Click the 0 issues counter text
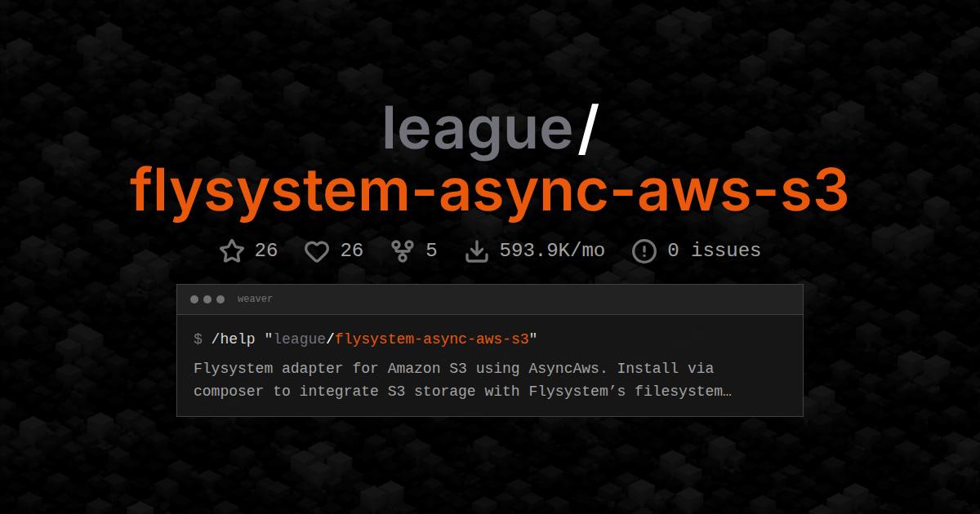The image size is (980, 514). pos(711,250)
